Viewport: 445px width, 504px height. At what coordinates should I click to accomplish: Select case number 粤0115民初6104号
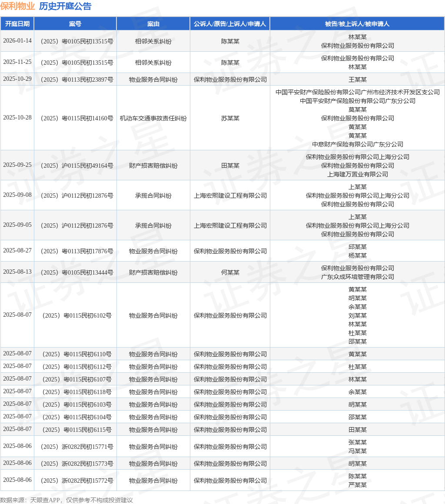click(x=76, y=417)
